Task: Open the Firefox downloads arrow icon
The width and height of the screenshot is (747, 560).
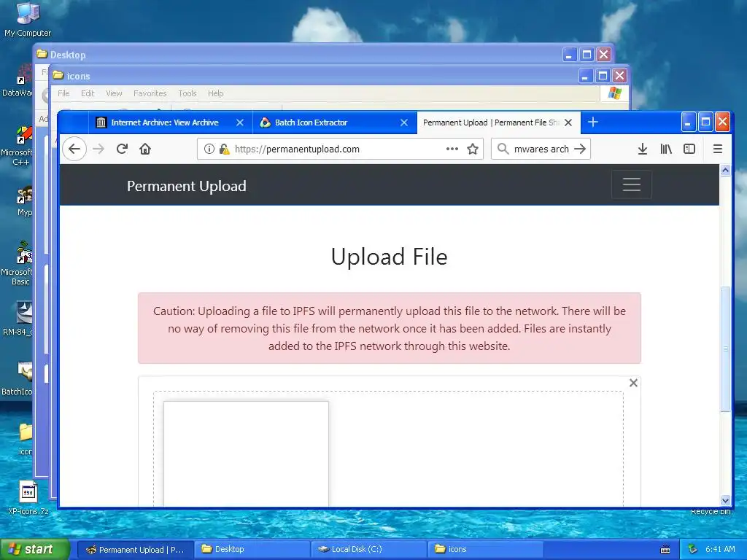Action: (x=642, y=149)
